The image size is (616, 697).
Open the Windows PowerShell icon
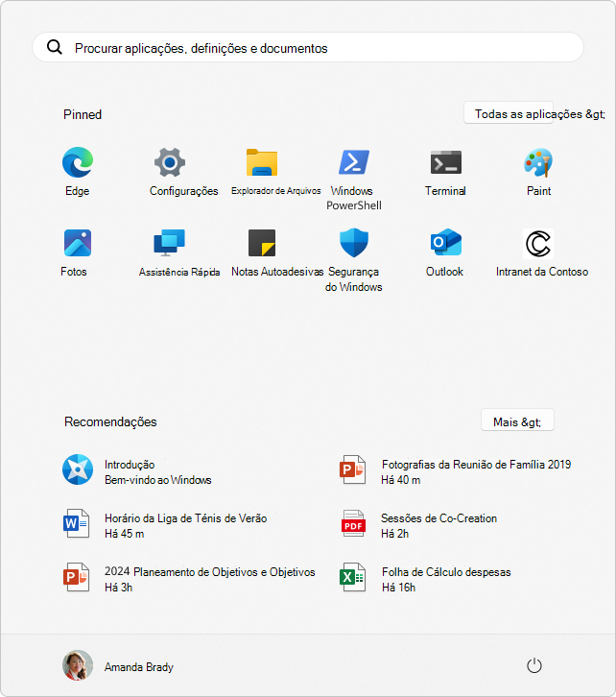tap(354, 162)
